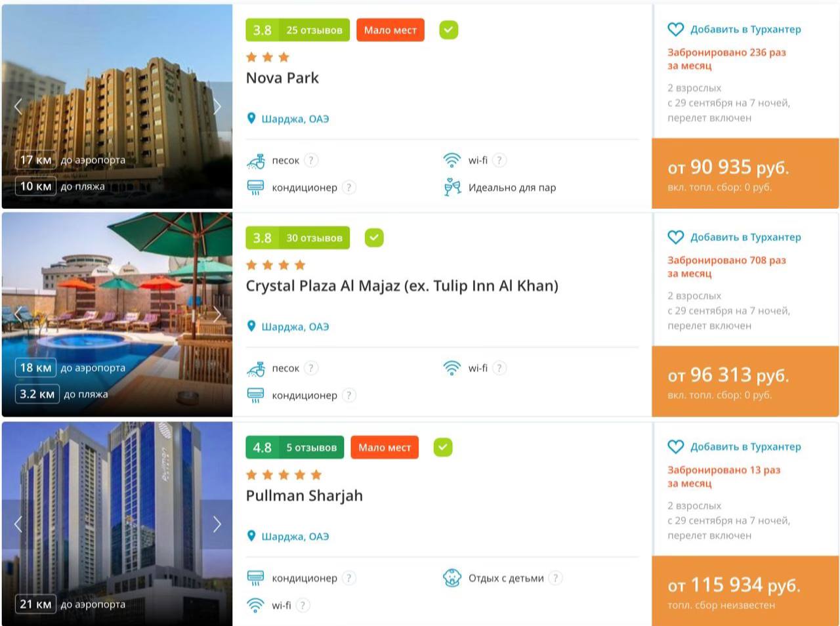
Task: Click Шарджа, ОАЭ location under Nova Park
Action: pos(295,119)
